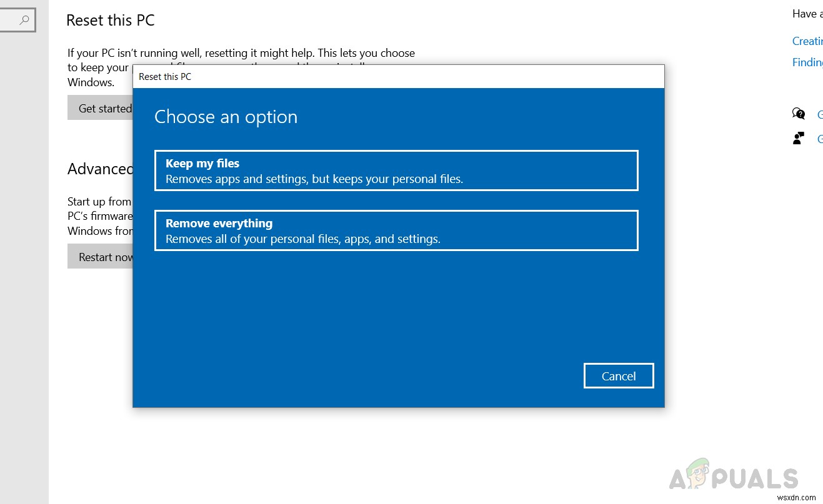Click the Get help speech-bubble icon
The height and width of the screenshot is (504, 823).
[798, 114]
